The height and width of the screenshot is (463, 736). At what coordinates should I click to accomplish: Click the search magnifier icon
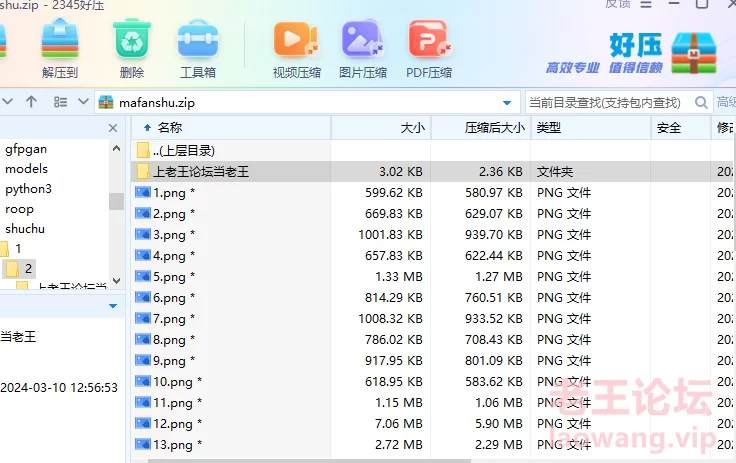tap(701, 102)
